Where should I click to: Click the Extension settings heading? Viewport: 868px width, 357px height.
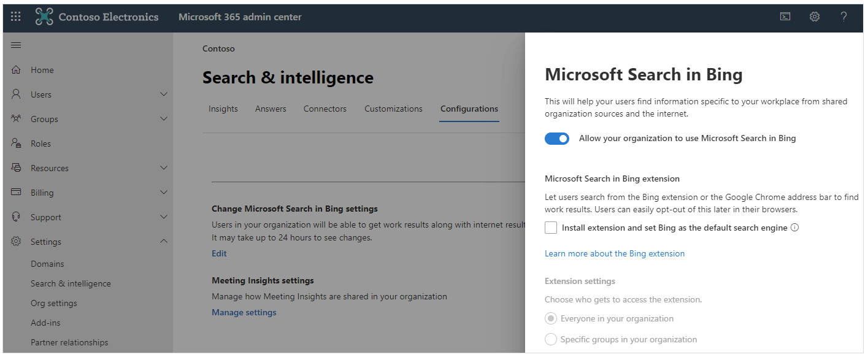point(580,281)
